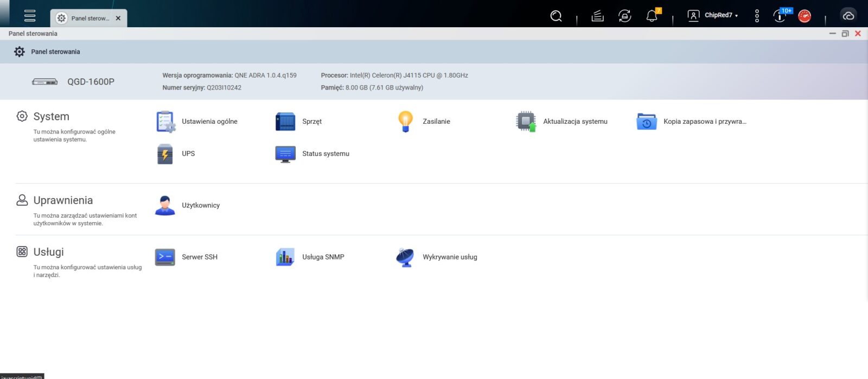This screenshot has width=868, height=379.
Task: Open the Sprzęt hardware icon
Action: click(x=285, y=122)
